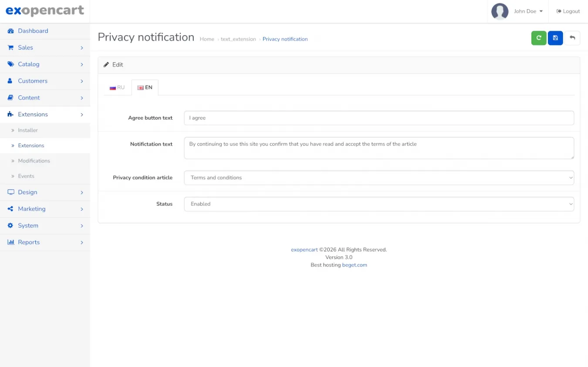Open the beget.com hosting link

354,265
